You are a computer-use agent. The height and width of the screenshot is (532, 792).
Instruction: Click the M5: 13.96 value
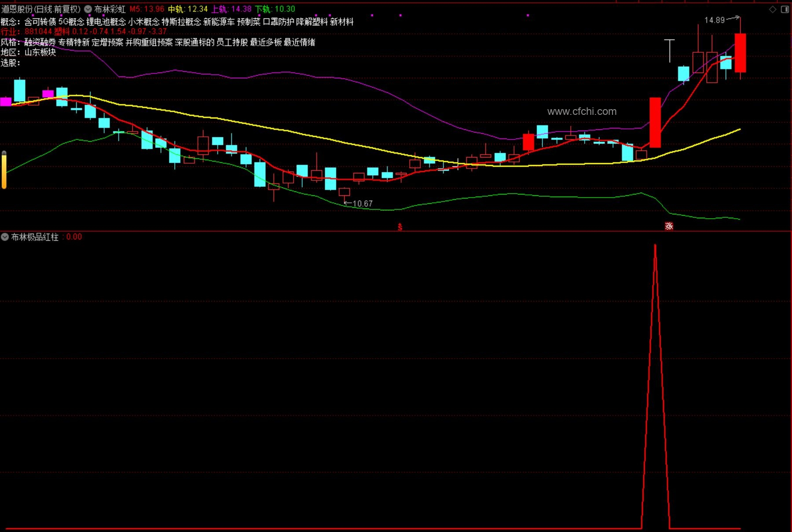pyautogui.click(x=147, y=9)
